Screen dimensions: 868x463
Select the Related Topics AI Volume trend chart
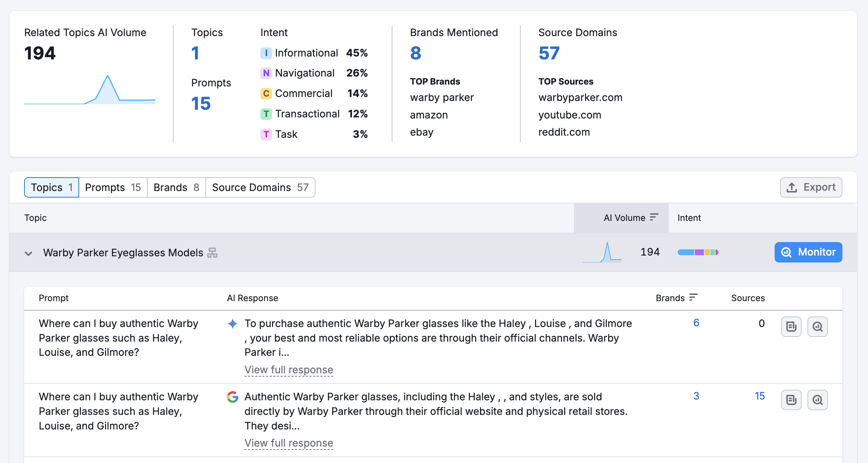coord(90,91)
